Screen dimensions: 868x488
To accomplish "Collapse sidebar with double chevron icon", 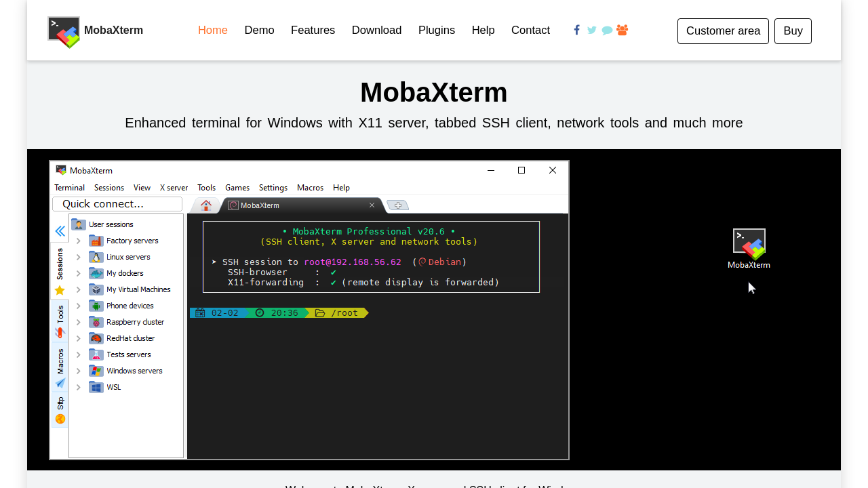I will [60, 231].
